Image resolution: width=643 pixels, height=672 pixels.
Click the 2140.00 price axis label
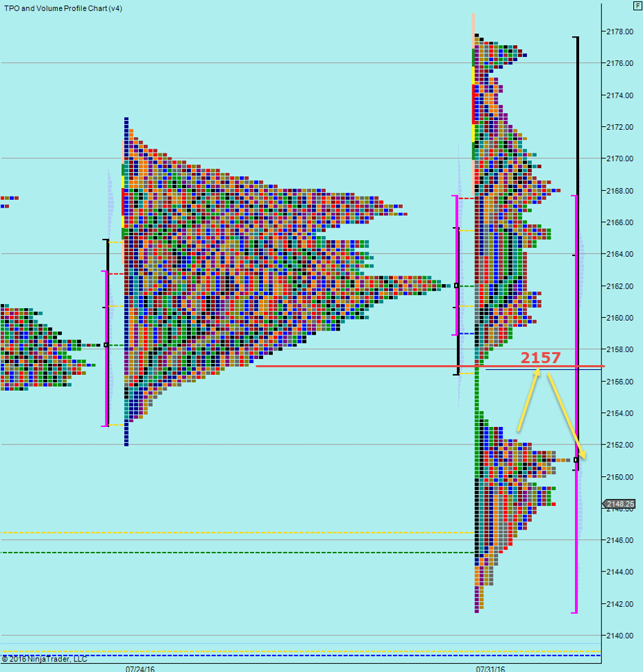618,635
